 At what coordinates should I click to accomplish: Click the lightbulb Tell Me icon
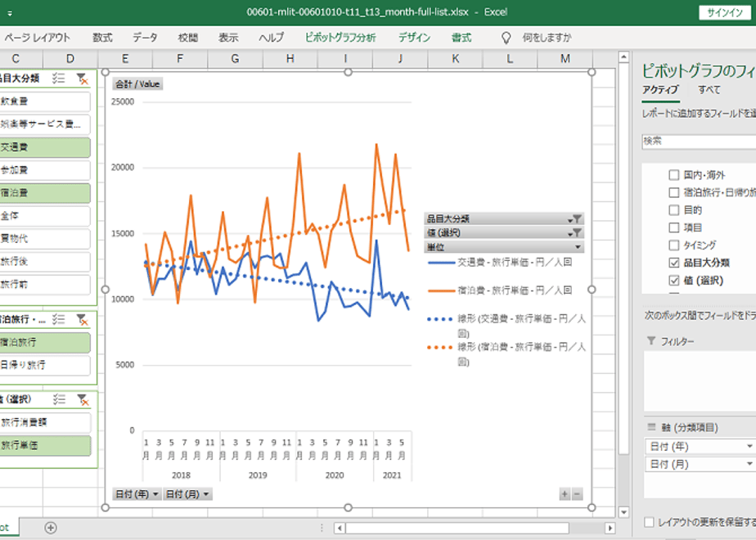[x=506, y=38]
